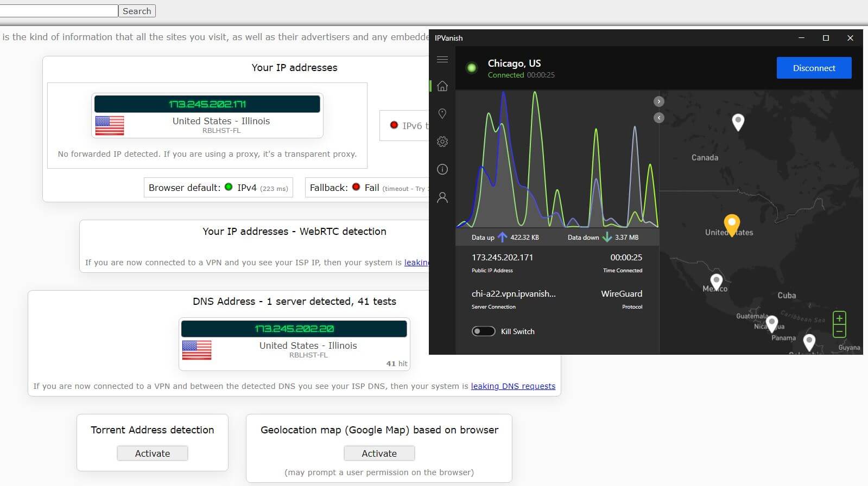The height and width of the screenshot is (486, 868).
Task: Click the 00:00:25 Time Connected value
Action: (626, 257)
